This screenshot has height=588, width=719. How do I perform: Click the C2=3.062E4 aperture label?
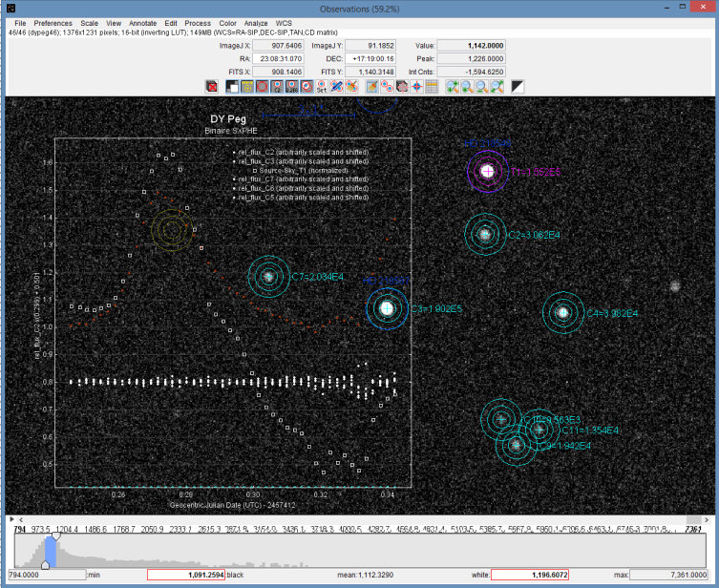[x=534, y=235]
